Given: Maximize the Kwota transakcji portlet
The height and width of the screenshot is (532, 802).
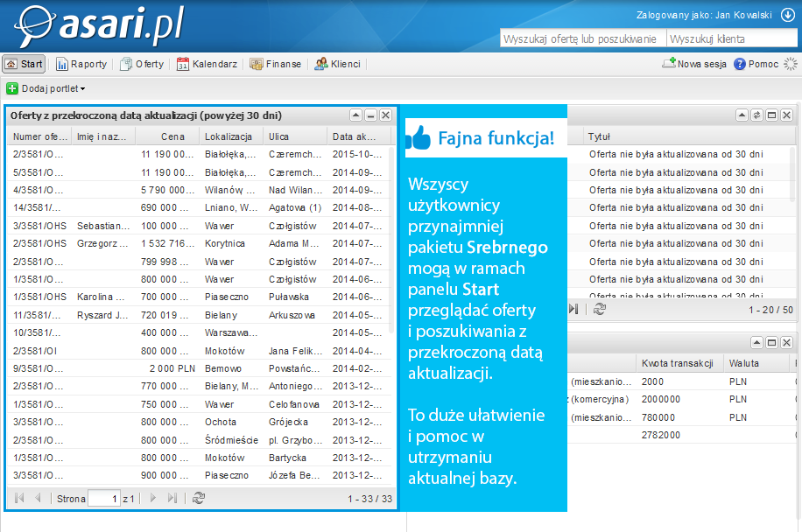Looking at the screenshot, I should pos(772,342).
